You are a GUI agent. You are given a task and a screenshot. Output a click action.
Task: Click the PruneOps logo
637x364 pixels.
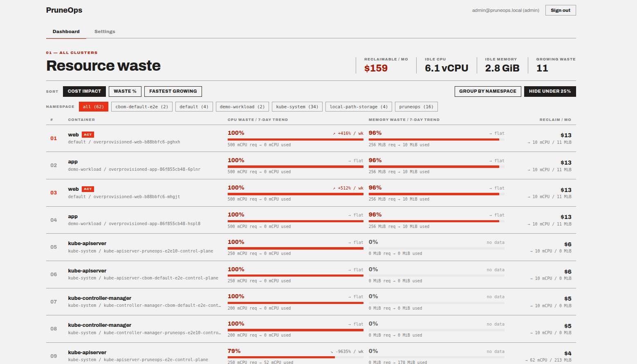(x=64, y=10)
